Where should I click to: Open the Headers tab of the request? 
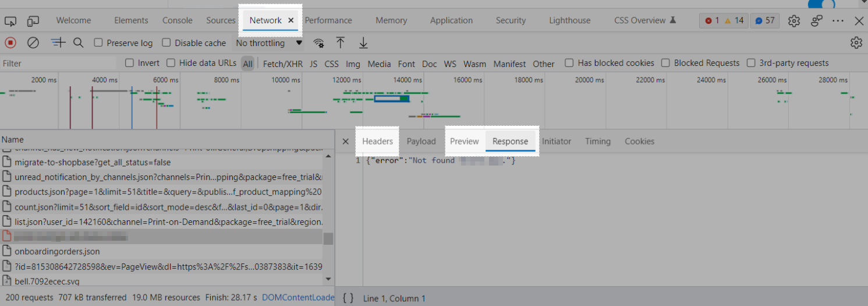[377, 141]
